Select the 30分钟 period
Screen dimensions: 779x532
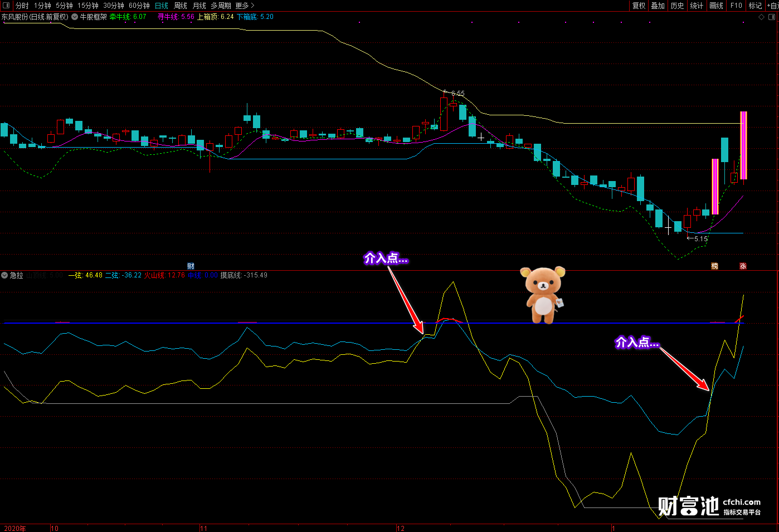(x=114, y=6)
